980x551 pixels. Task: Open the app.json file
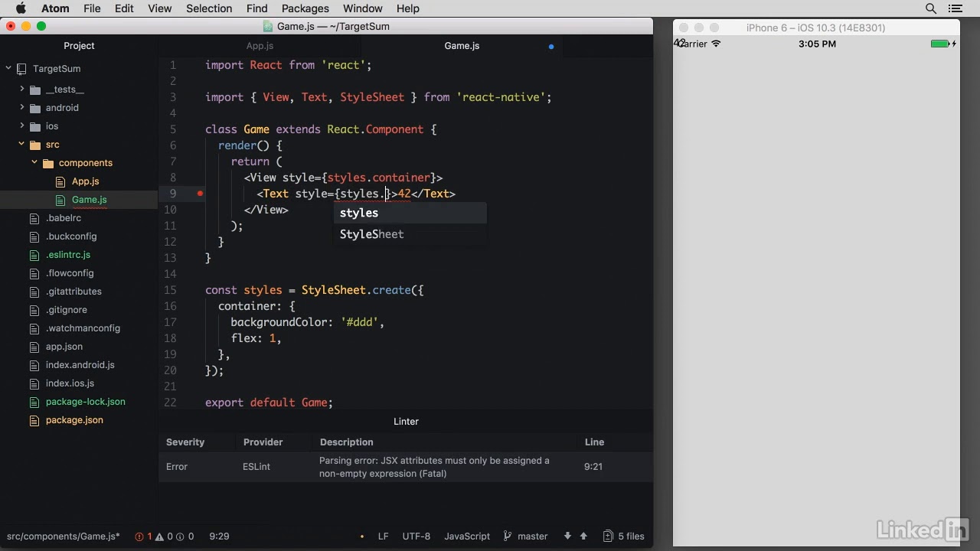pos(64,347)
